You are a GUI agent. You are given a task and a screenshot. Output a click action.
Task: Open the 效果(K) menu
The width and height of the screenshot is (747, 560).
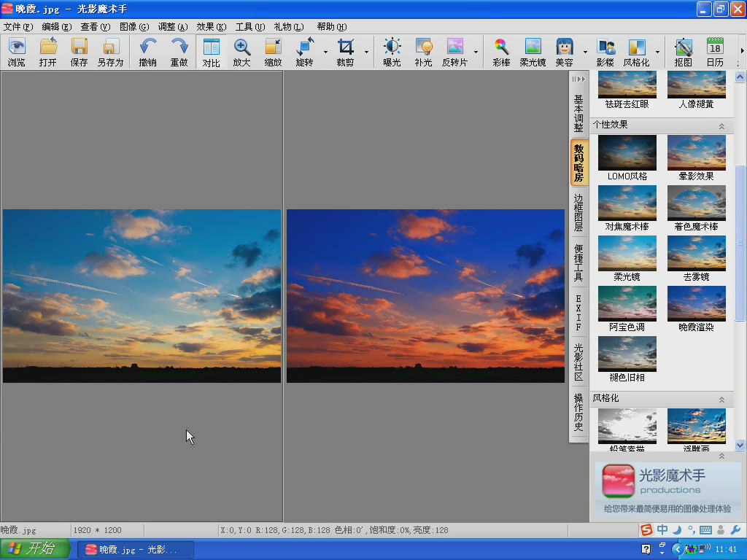212,27
